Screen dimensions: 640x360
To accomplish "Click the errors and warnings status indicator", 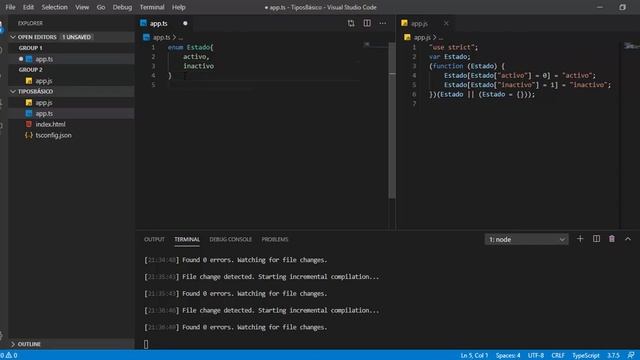I will pos(9,356).
